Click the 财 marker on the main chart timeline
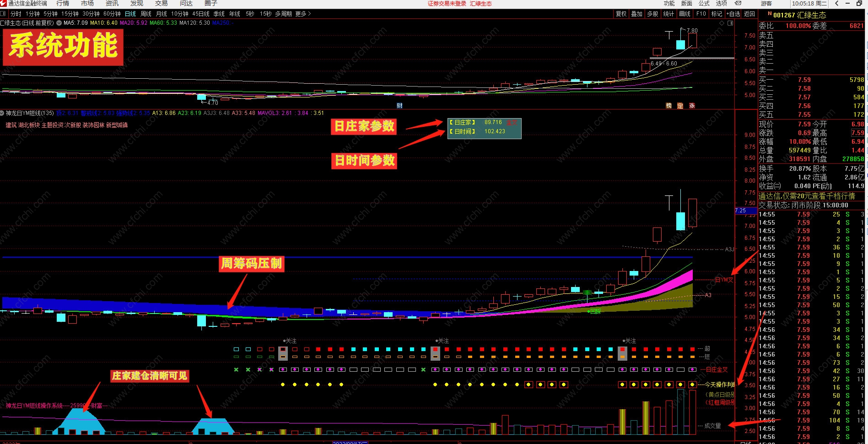Screen dimensions: 868x444 (x=399, y=106)
